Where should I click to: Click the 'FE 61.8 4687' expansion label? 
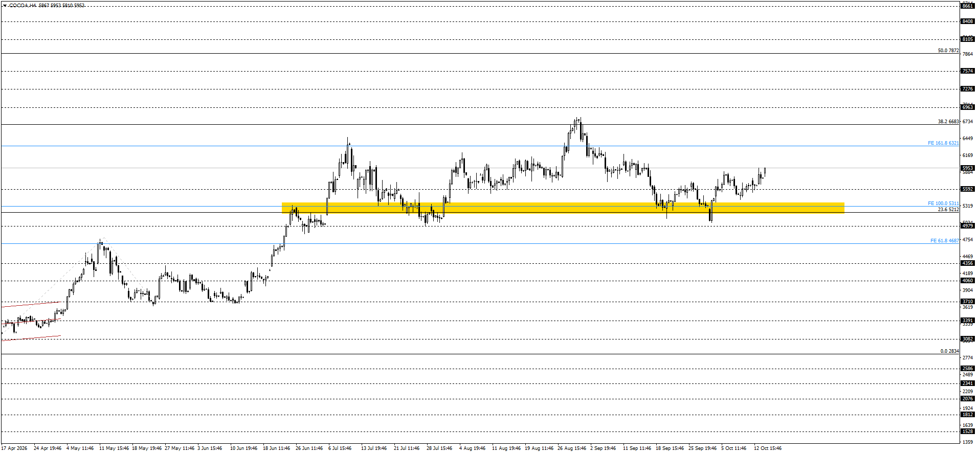944,241
